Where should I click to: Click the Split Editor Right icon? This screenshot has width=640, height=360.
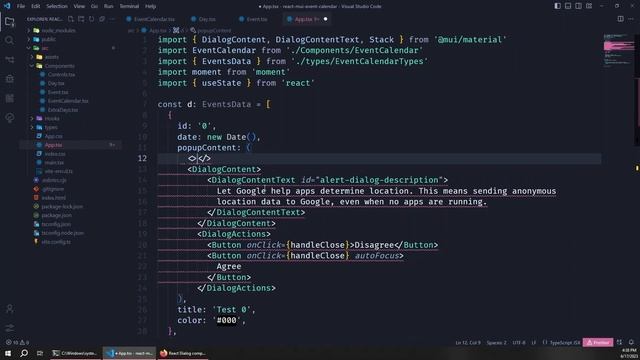pyautogui.click(x=620, y=19)
